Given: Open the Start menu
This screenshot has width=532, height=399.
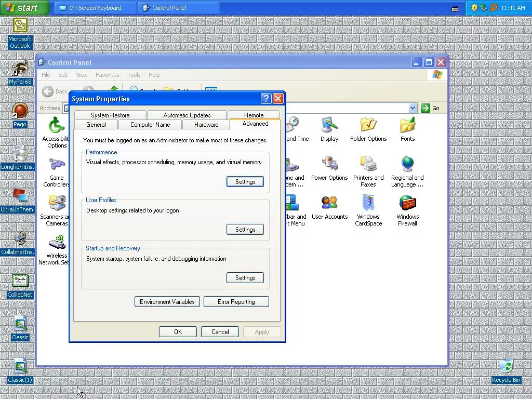Looking at the screenshot, I should (24, 7).
